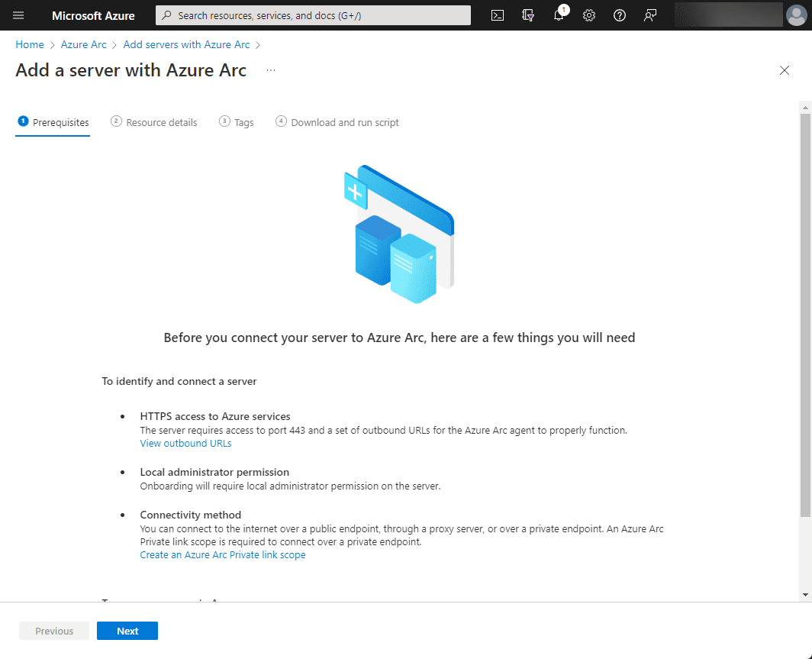Click the 'HTTPS access to Azure services' heading
Image resolution: width=812 pixels, height=659 pixels.
pyautogui.click(x=215, y=416)
